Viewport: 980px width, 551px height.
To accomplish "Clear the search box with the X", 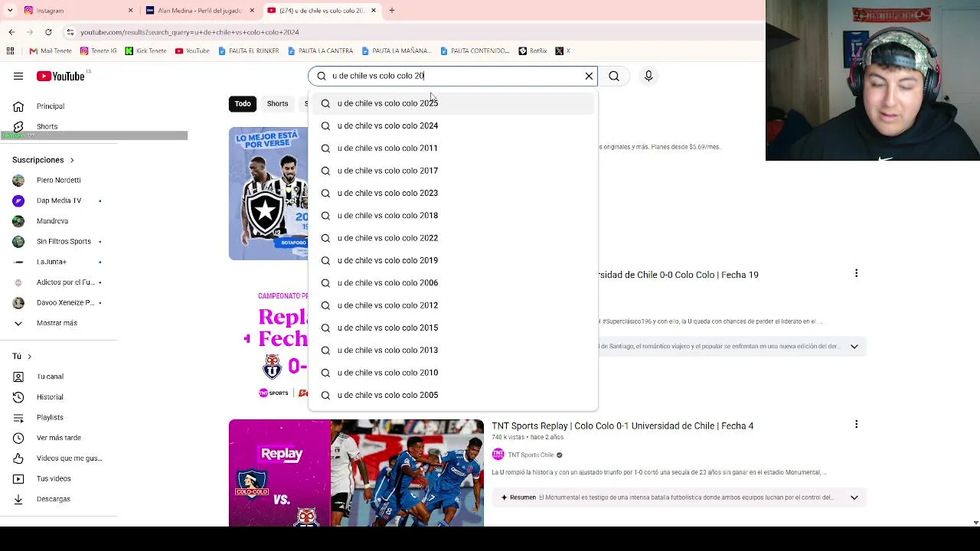I will 589,76.
